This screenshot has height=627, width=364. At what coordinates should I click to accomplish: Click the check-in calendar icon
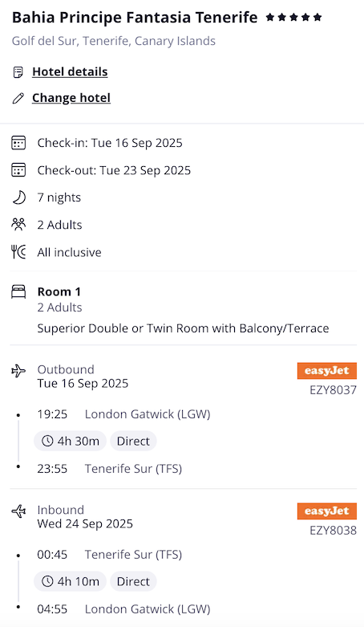18,143
